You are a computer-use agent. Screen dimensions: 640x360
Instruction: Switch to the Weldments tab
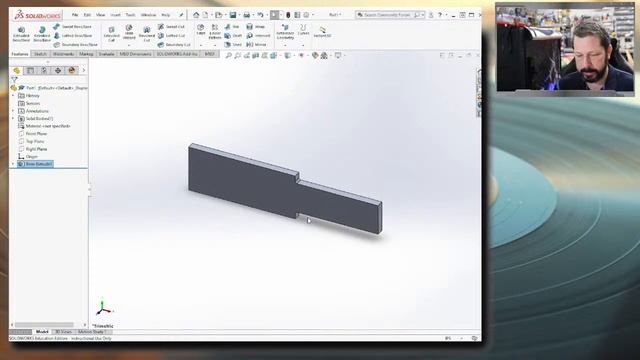pyautogui.click(x=63, y=54)
